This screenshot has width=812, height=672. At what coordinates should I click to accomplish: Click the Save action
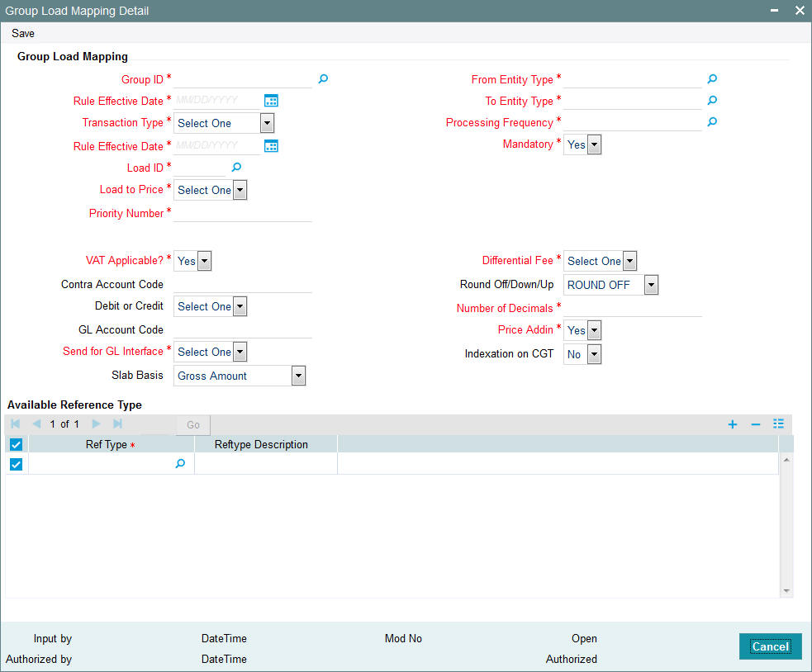(x=22, y=33)
